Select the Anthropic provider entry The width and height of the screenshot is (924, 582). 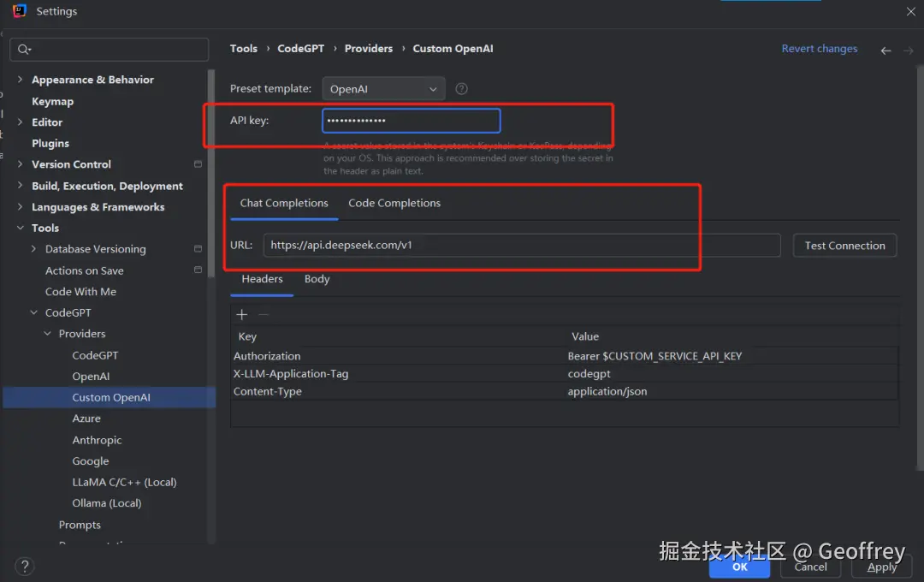[97, 440]
